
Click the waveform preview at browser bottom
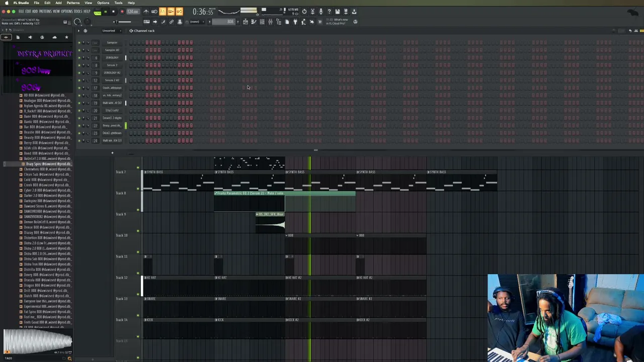point(38,341)
